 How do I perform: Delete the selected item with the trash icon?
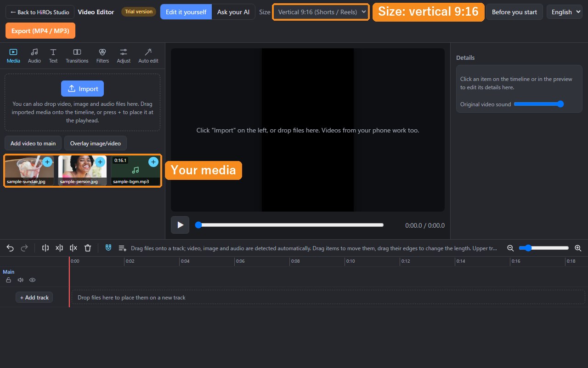tap(88, 248)
